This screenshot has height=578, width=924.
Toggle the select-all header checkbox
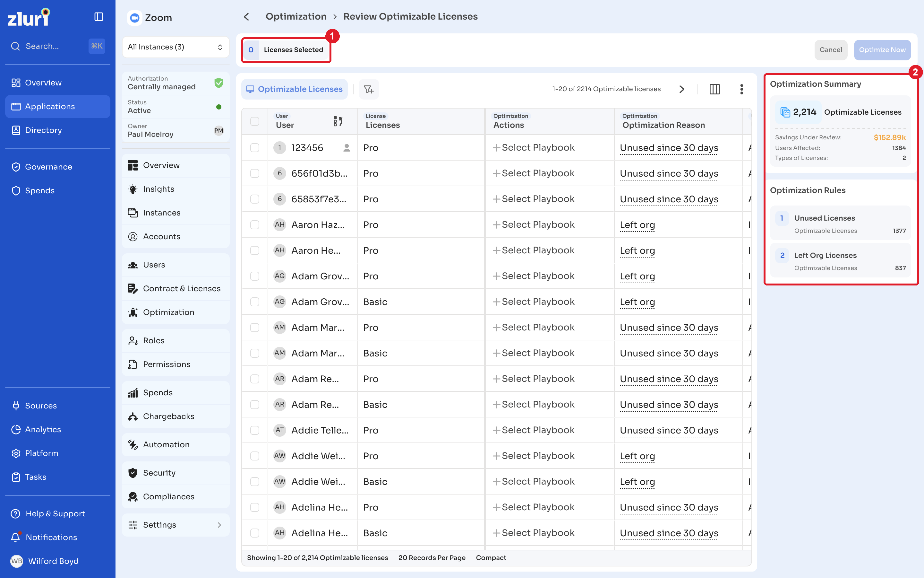coord(255,121)
